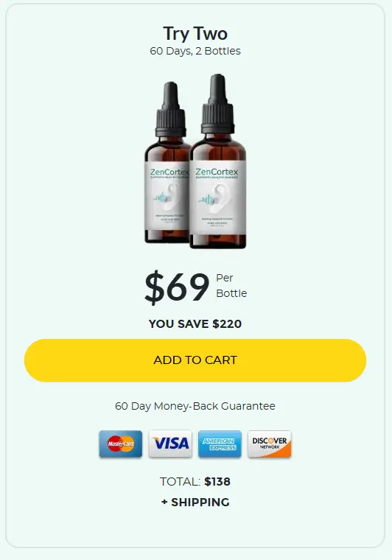Click the YOU SAVE $220 text

click(x=195, y=324)
